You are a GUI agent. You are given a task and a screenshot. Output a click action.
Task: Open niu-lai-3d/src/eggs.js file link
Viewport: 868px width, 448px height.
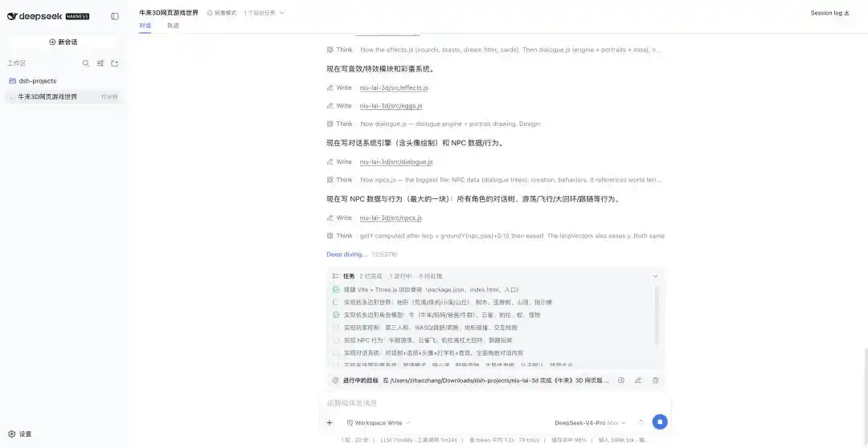click(x=391, y=106)
